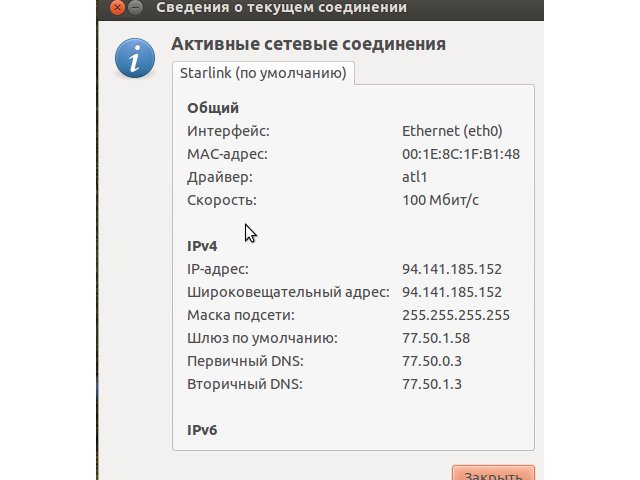Click the secondary DNS value 77.50.1.3
The image size is (640, 480).
[x=432, y=384]
